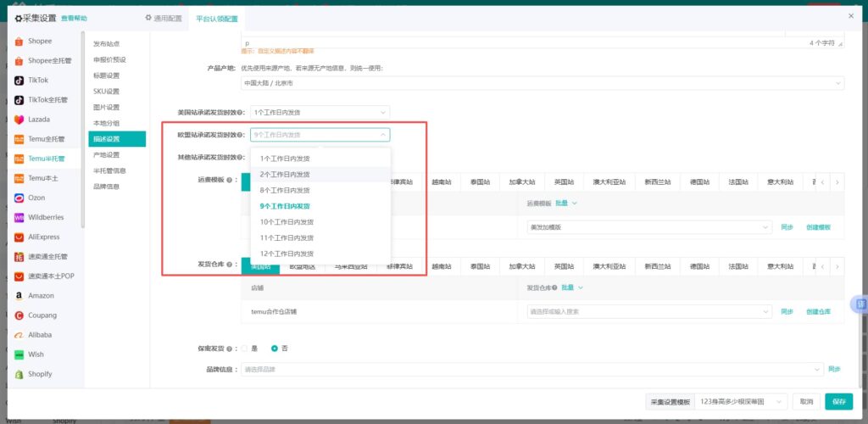Click the Shopee platform icon in sidebar
Image resolution: width=868 pixels, height=424 pixels.
(19, 41)
